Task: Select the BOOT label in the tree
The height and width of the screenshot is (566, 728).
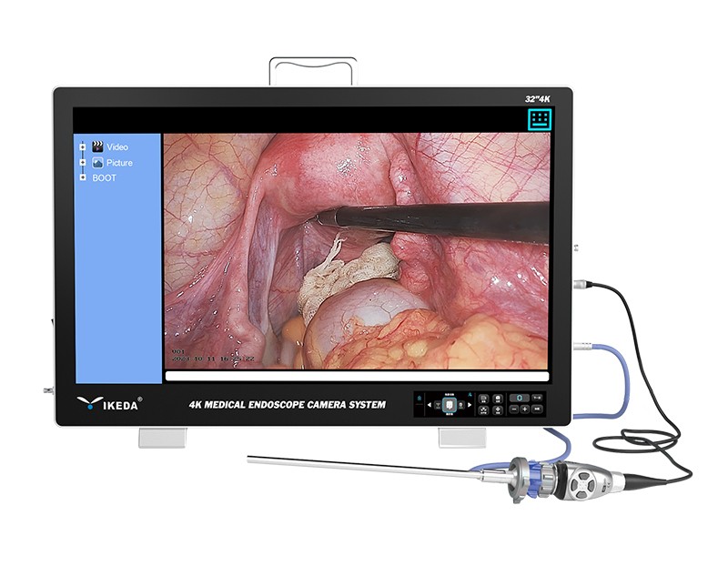Action: pyautogui.click(x=104, y=177)
